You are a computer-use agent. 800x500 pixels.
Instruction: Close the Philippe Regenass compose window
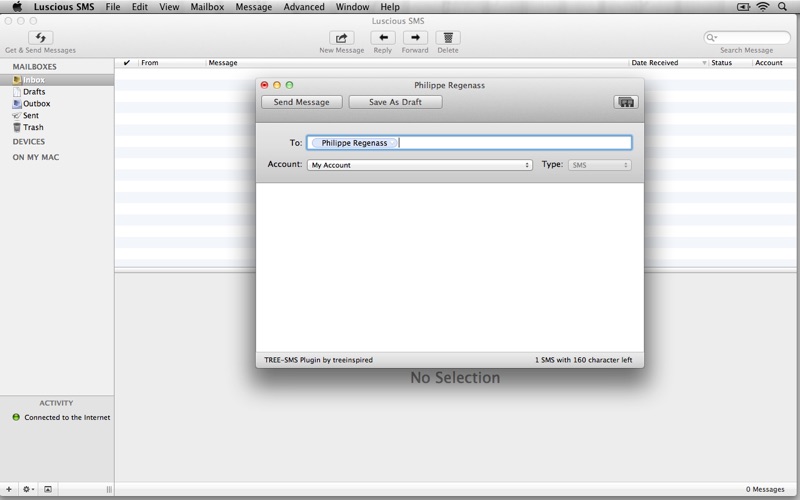point(264,85)
